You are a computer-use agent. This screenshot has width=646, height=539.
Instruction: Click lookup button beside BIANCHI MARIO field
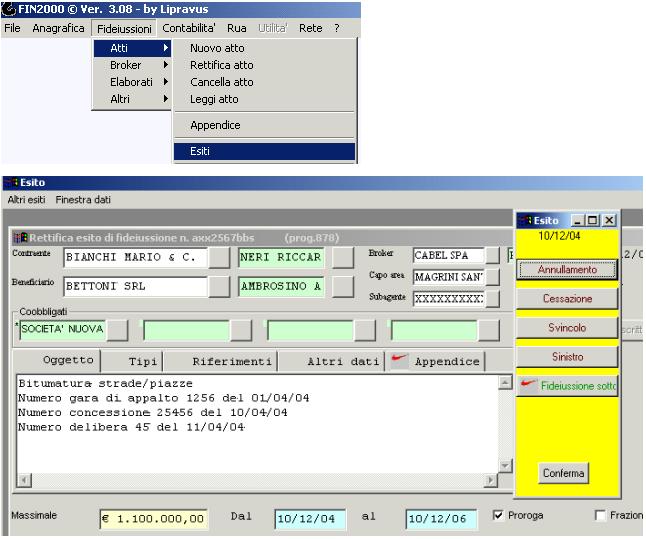[x=219, y=258]
